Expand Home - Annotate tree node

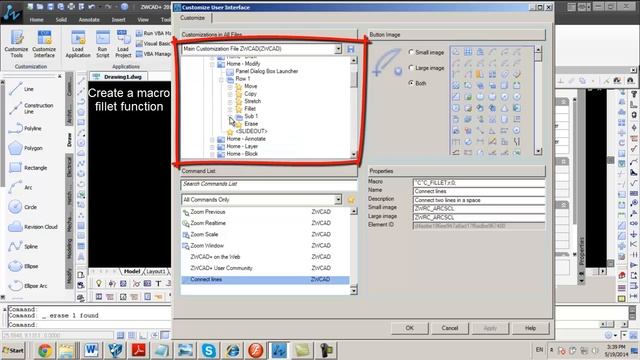click(212, 139)
